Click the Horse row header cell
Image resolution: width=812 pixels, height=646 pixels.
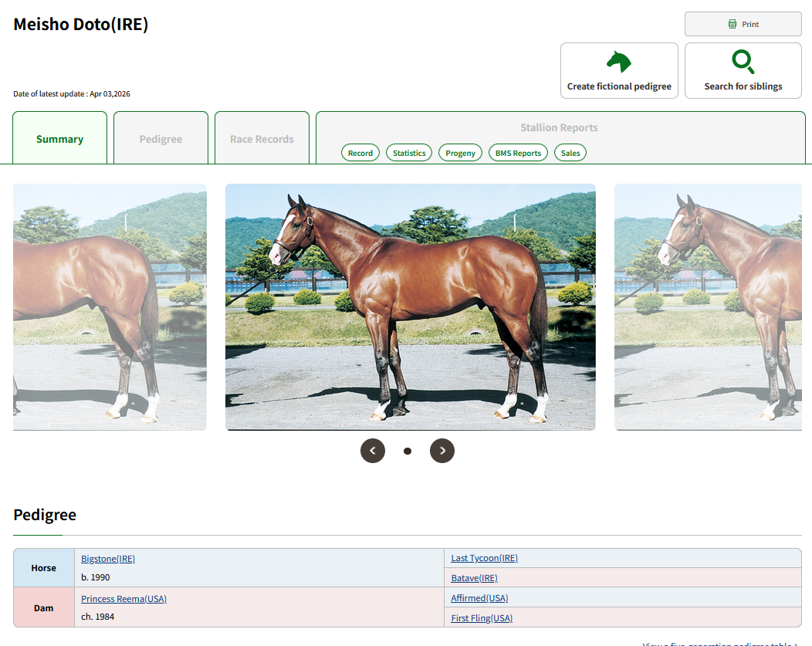44,568
